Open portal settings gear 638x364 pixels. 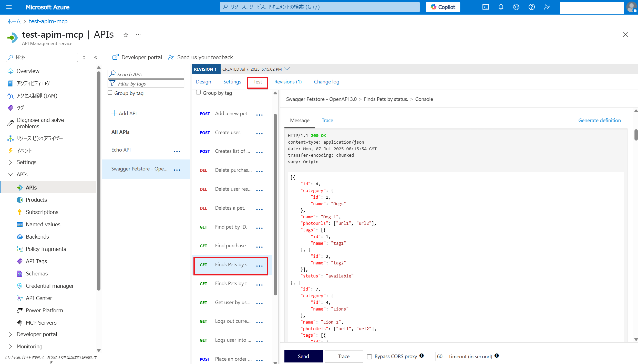(x=516, y=7)
